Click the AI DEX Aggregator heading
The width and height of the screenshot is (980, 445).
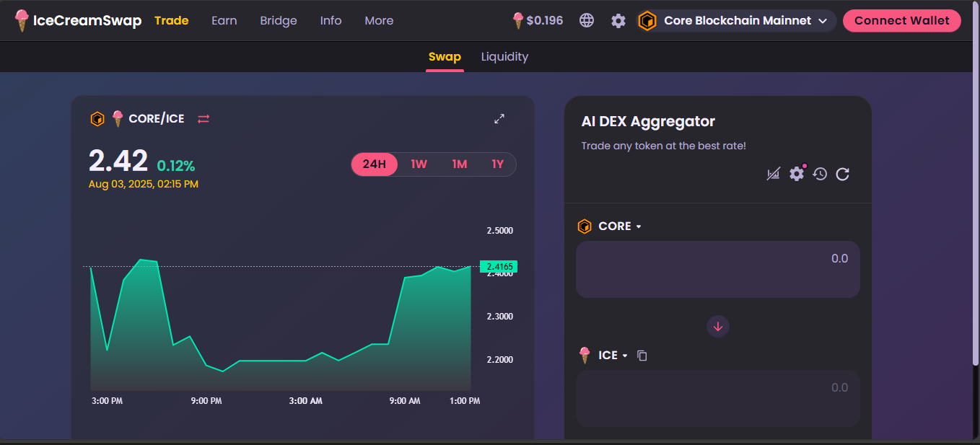click(648, 122)
